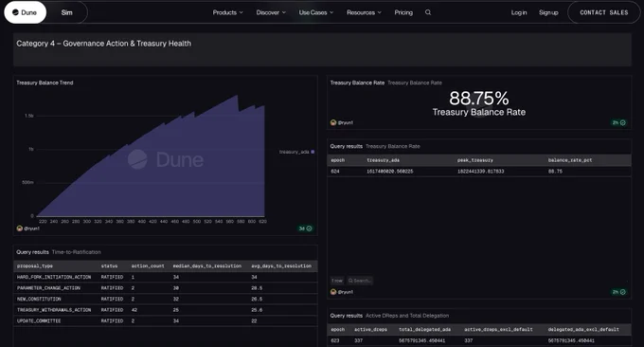
Task: Select the PARAMETER_CHANGE_ACTION cell
Action: [x=48, y=288]
